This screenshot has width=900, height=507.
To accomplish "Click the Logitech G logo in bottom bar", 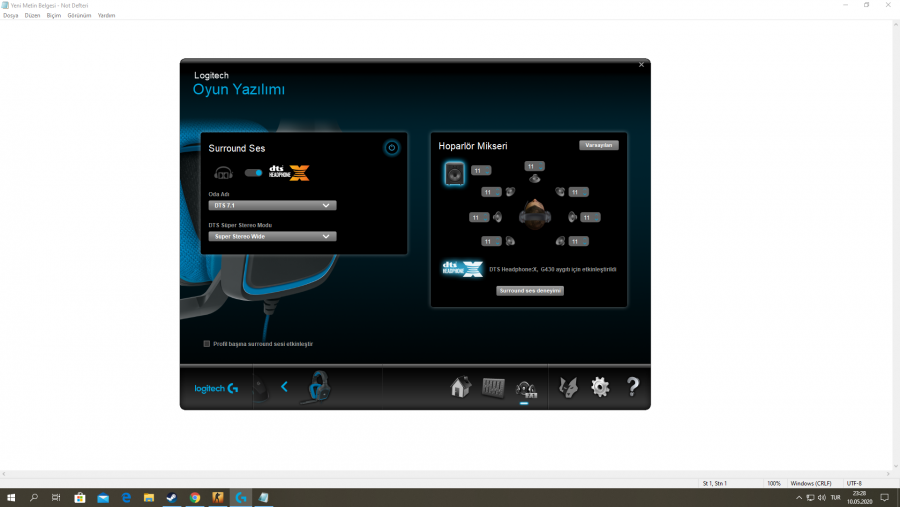I will point(216,389).
